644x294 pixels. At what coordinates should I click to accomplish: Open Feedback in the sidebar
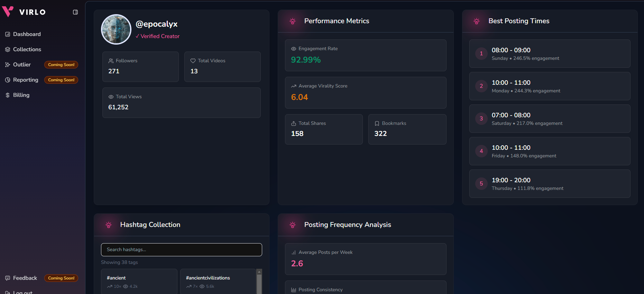tap(25, 278)
